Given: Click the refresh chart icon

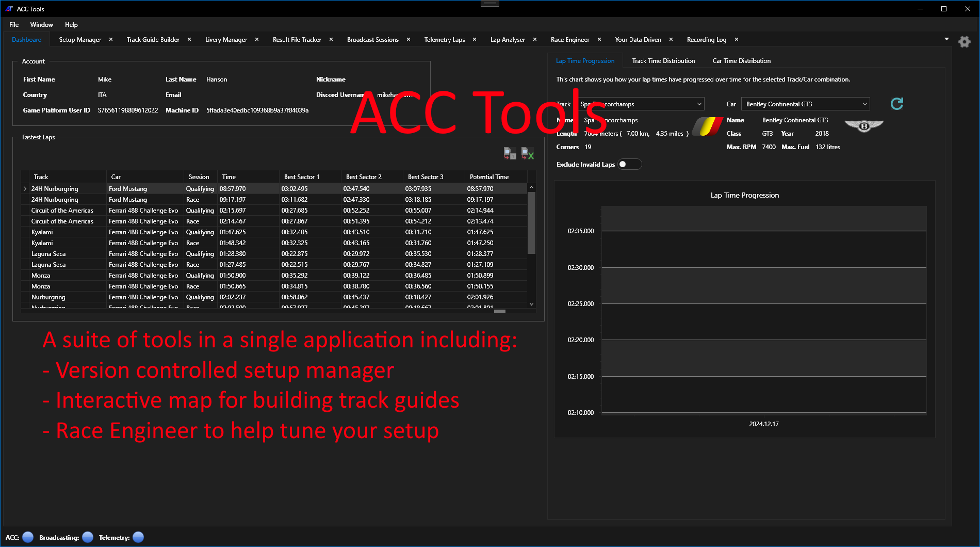Looking at the screenshot, I should coord(897,104).
